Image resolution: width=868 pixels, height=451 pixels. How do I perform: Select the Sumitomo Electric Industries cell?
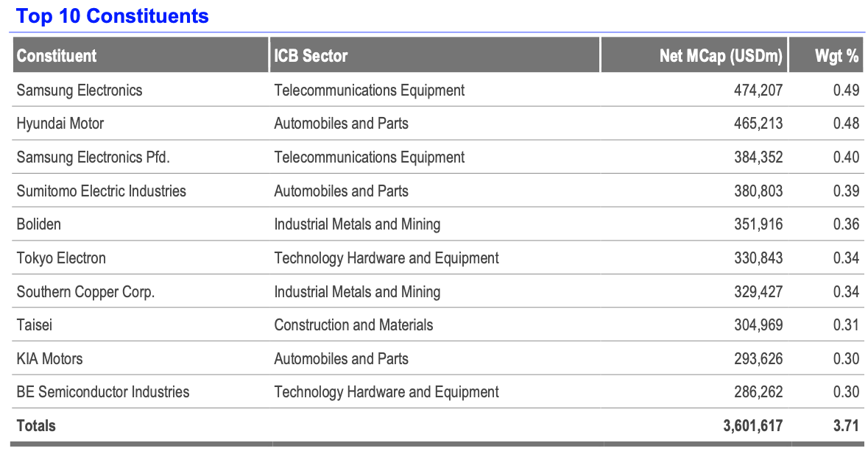click(x=102, y=191)
